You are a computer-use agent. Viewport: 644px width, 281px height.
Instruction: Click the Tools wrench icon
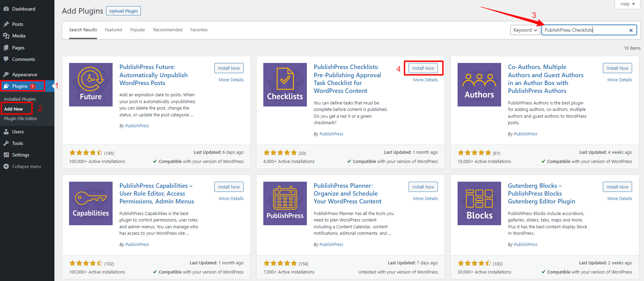pyautogui.click(x=6, y=143)
